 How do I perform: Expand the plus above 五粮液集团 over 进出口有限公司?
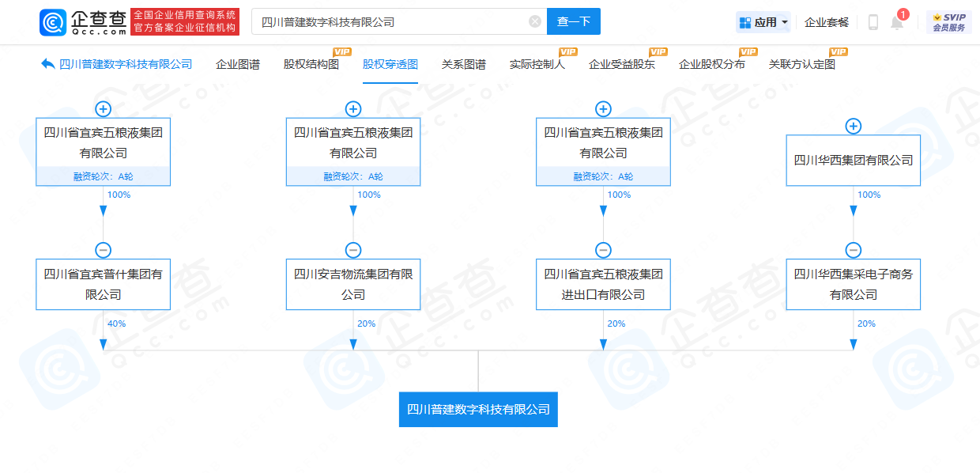(x=603, y=109)
